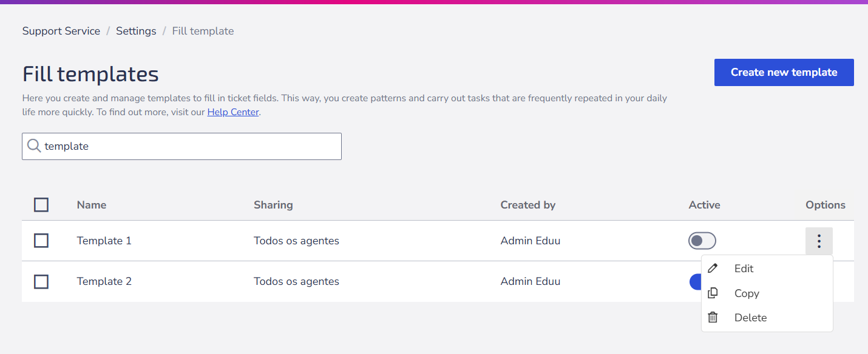Click Create new template button
This screenshot has width=868, height=354.
click(x=784, y=72)
